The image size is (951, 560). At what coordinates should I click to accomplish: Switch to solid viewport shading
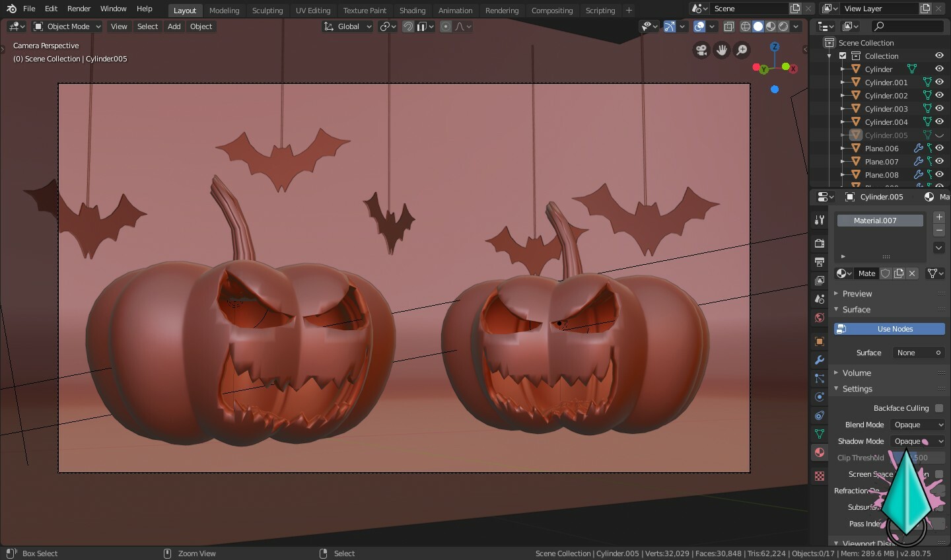click(758, 26)
